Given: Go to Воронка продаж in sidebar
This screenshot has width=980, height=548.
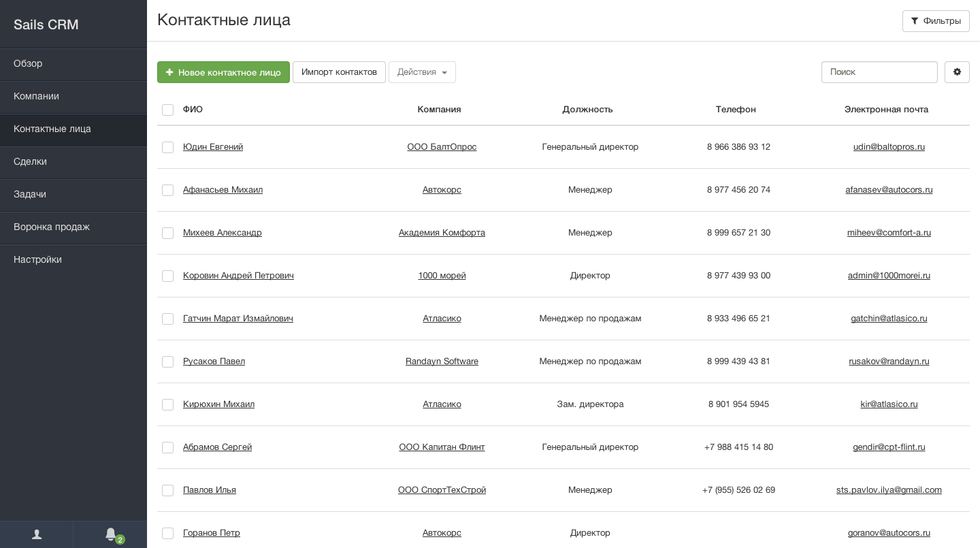Looking at the screenshot, I should 52,227.
